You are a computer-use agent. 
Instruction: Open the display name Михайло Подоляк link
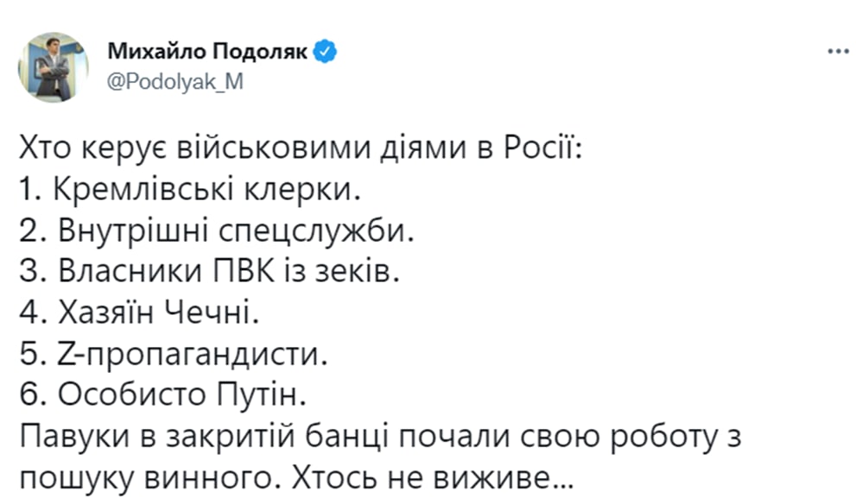coord(208,52)
